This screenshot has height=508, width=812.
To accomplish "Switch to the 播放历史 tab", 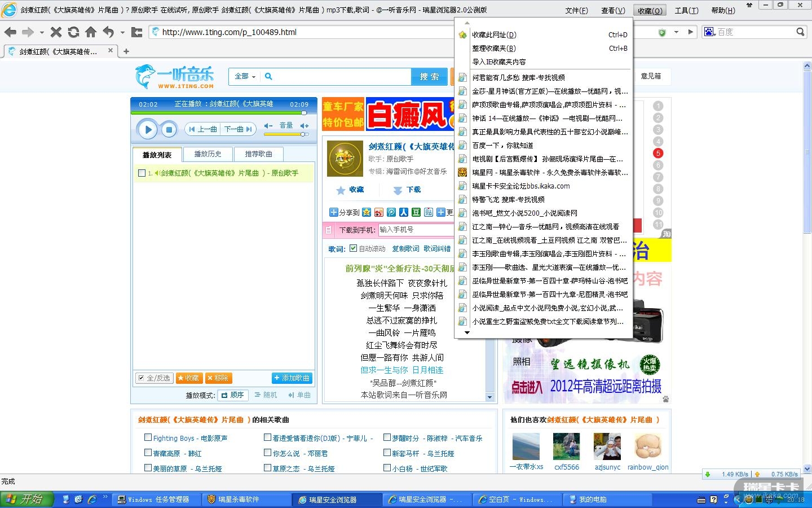I will [x=208, y=154].
